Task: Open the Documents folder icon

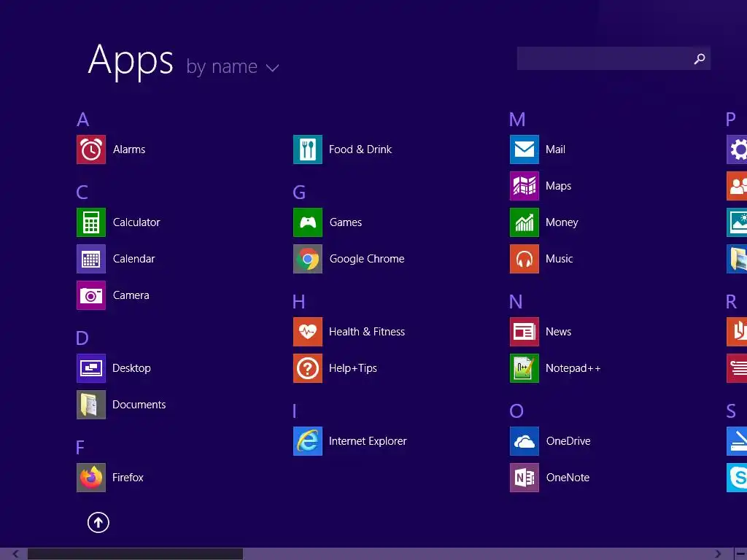Action: (x=91, y=405)
